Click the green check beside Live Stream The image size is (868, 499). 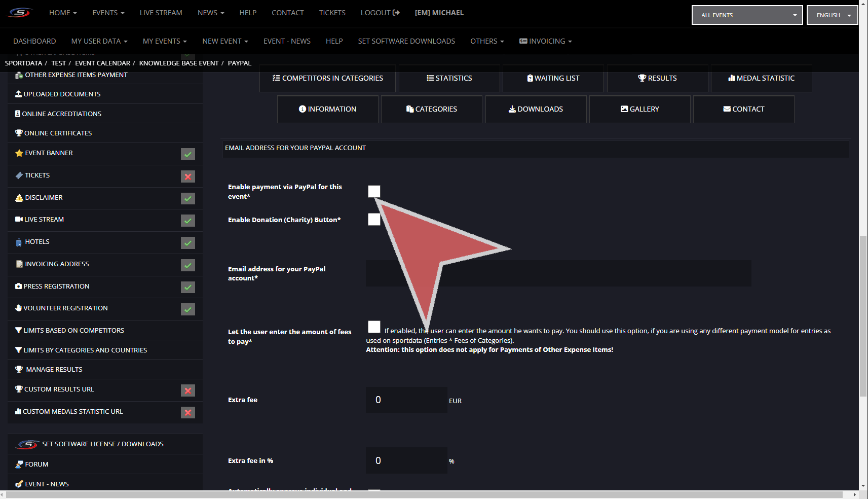tap(188, 221)
